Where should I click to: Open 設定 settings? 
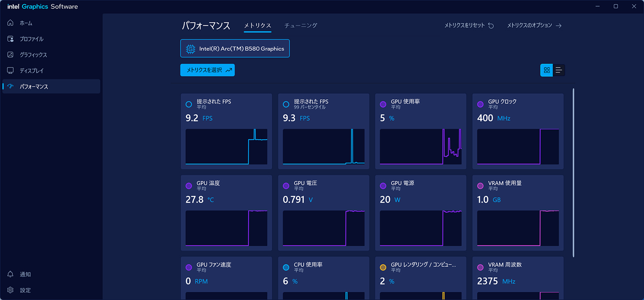pos(51,290)
